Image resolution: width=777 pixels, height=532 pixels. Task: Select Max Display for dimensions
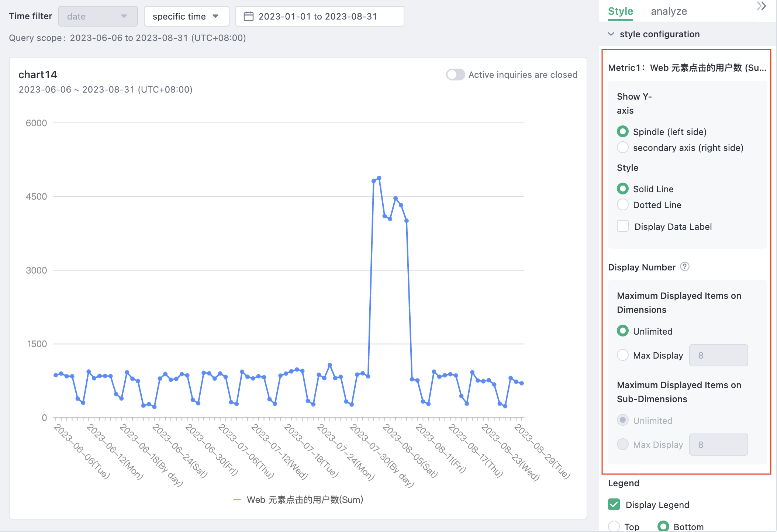pyautogui.click(x=623, y=355)
